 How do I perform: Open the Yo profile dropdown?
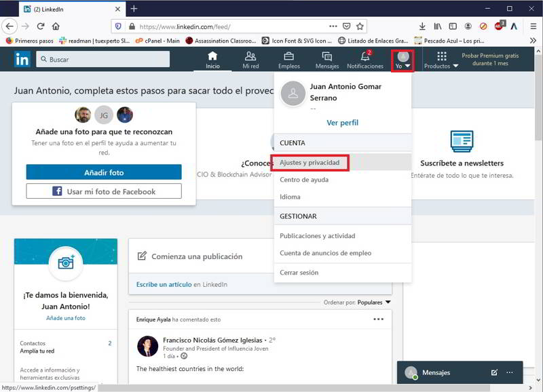tap(402, 58)
